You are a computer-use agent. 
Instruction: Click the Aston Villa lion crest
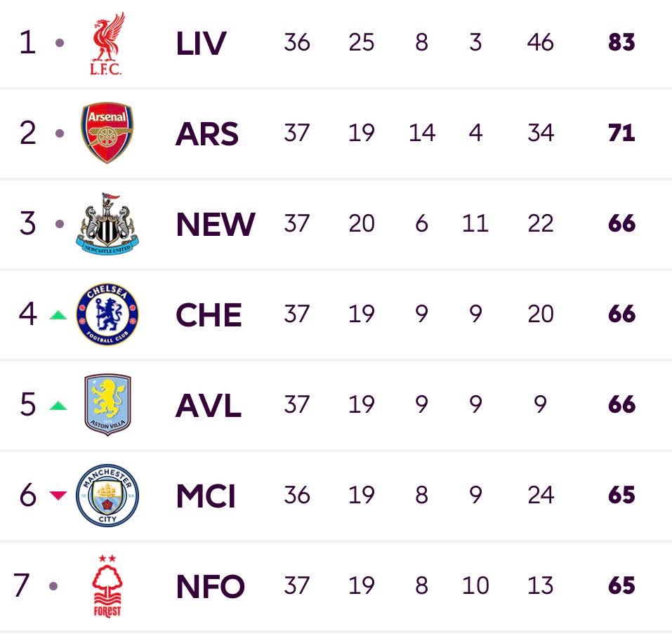pyautogui.click(x=107, y=404)
